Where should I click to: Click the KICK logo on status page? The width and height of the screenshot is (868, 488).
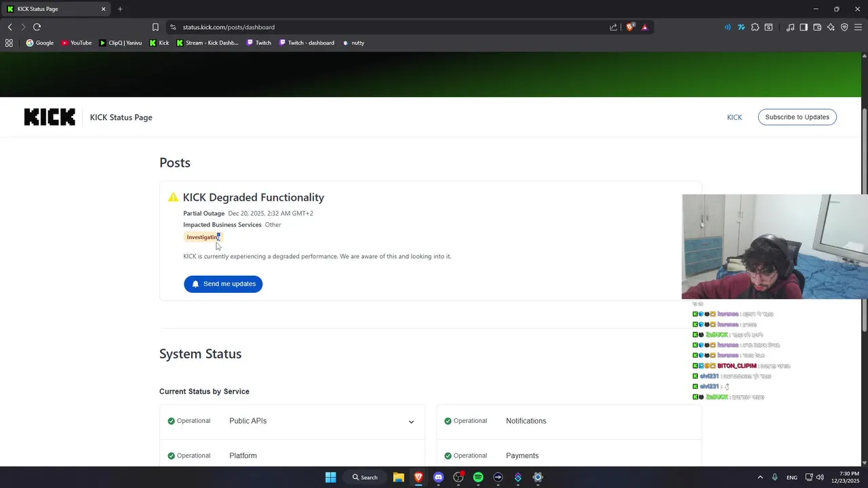tap(50, 117)
